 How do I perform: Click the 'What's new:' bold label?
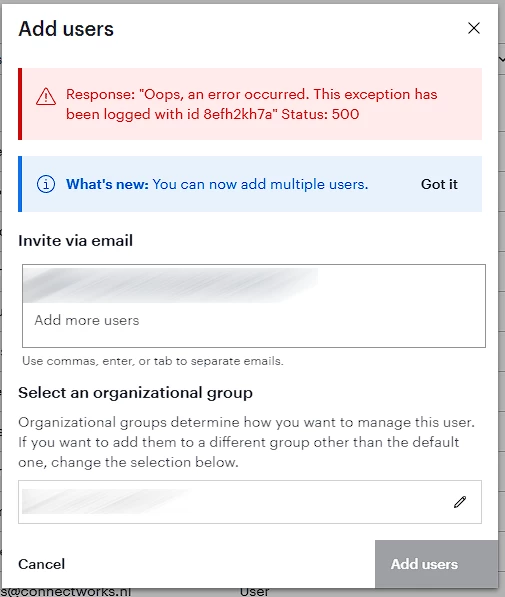point(107,184)
